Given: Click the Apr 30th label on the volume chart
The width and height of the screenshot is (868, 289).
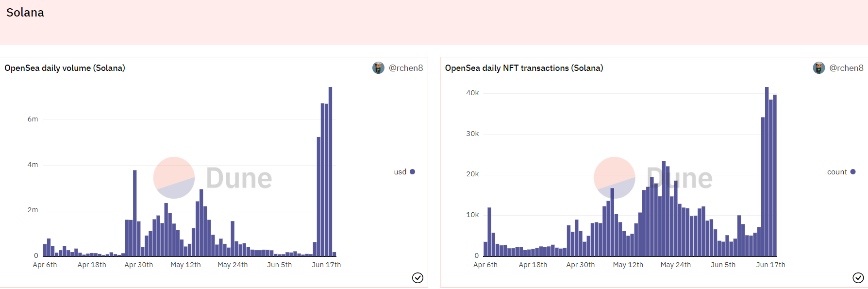Looking at the screenshot, I should point(139,265).
